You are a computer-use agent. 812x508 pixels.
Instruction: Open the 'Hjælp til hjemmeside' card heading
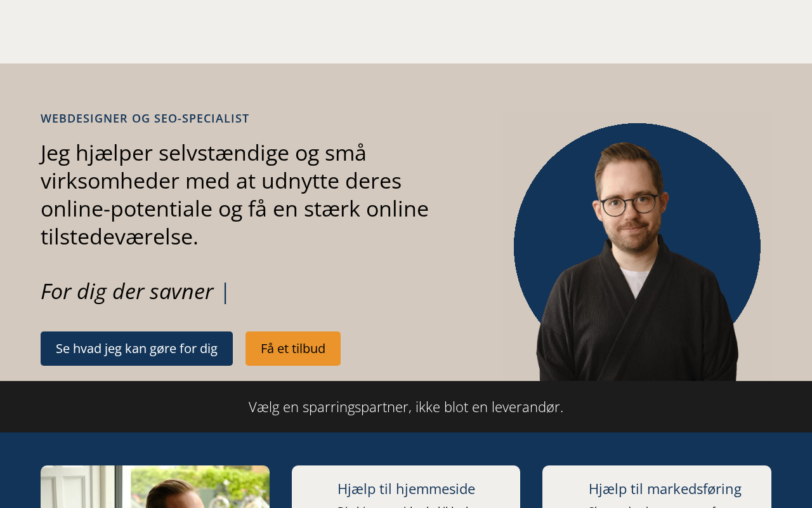click(x=406, y=489)
